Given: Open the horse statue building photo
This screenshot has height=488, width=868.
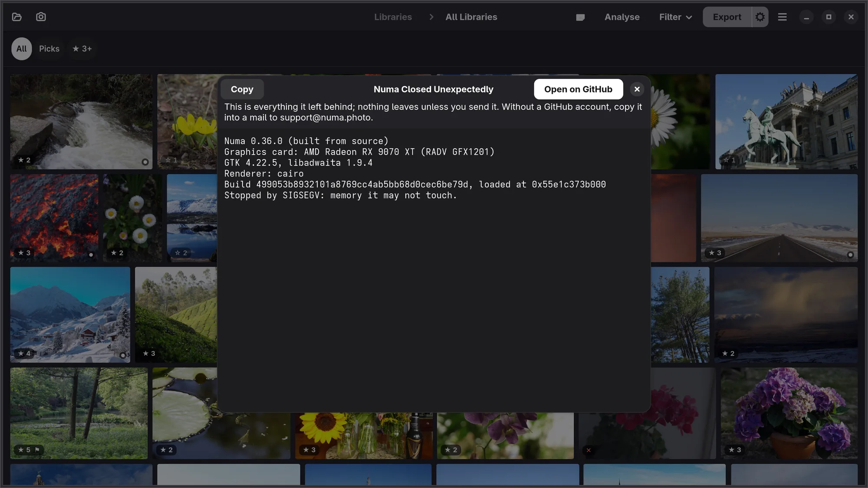Looking at the screenshot, I should [786, 121].
